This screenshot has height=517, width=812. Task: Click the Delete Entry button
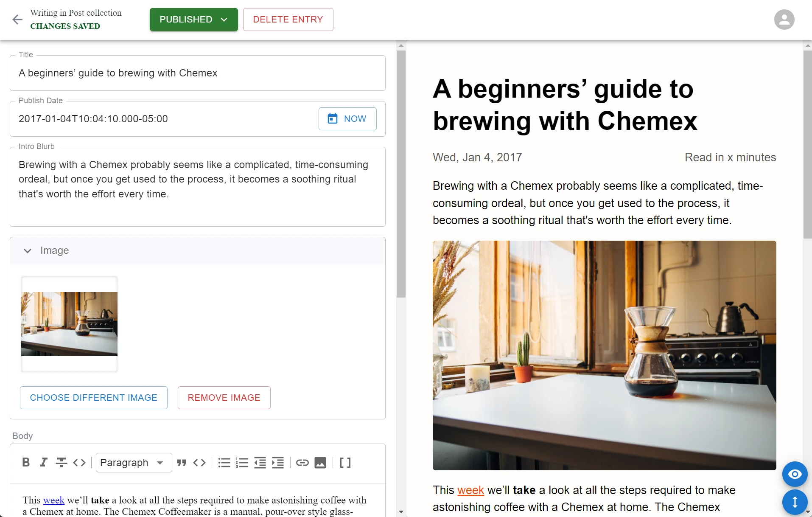[288, 20]
